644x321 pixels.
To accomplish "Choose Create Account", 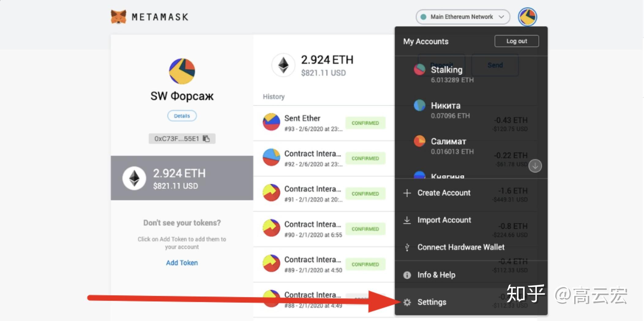I will 471,193.
